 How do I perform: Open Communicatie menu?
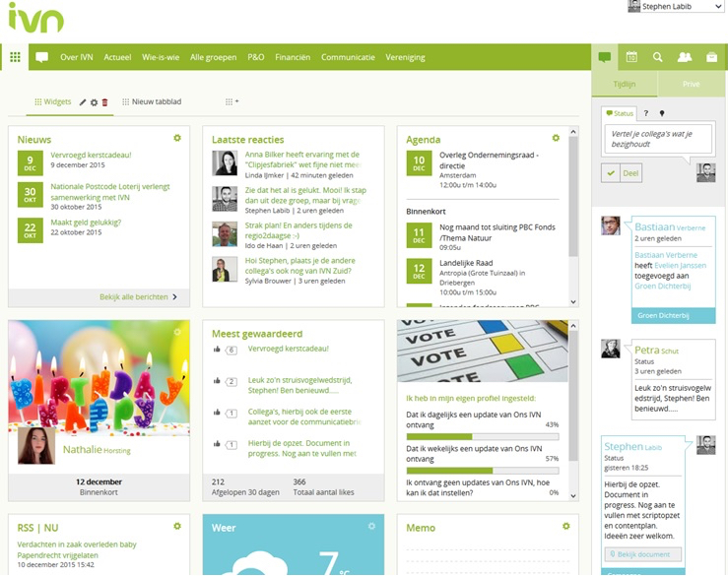click(348, 57)
